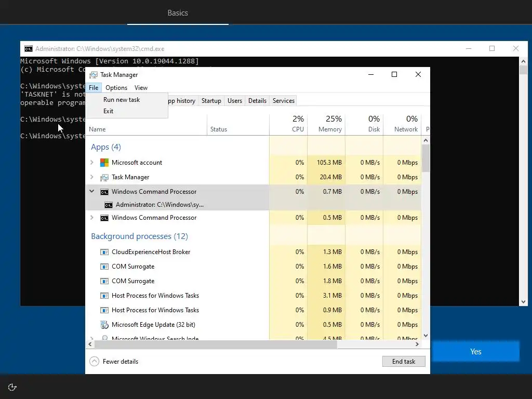Viewport: 532px width, 399px height.
Task: Click the process list horizontal scrollbar thumb
Action: coord(216,344)
